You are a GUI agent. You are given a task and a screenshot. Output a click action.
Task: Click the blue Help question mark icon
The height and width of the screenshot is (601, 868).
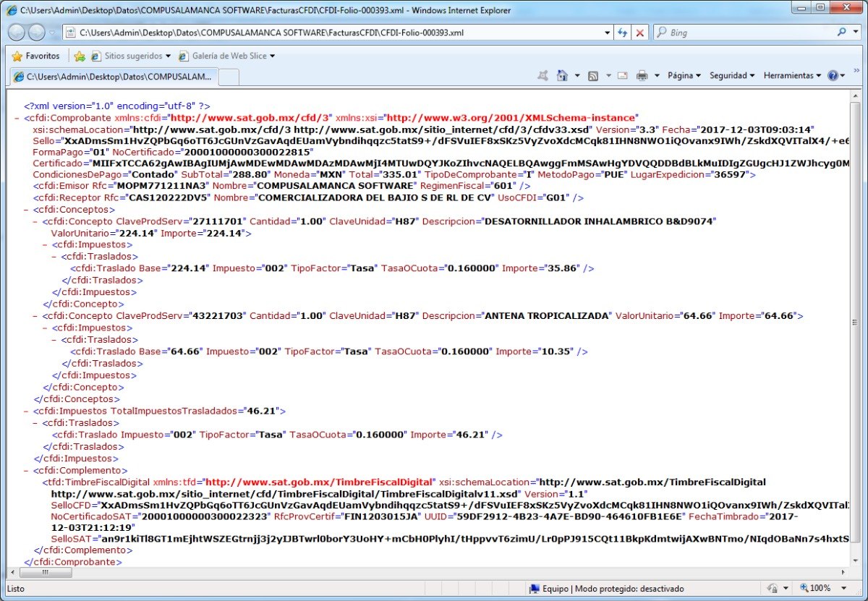tap(833, 75)
